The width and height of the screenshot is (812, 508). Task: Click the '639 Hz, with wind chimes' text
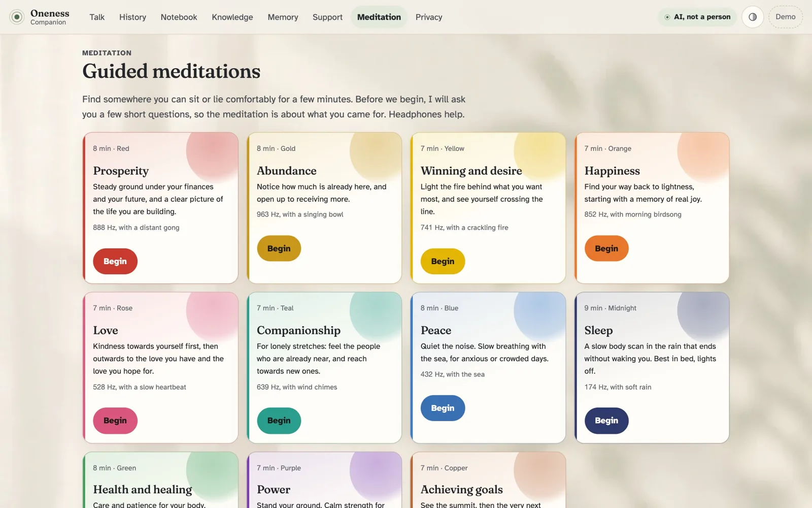[297, 387]
